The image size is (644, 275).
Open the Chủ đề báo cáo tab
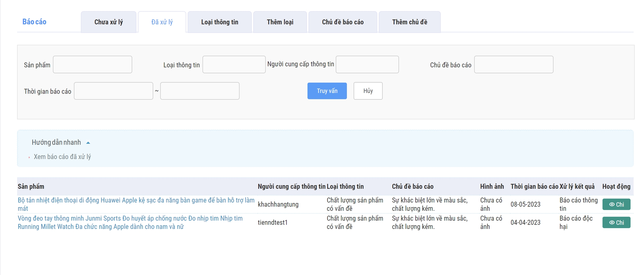click(x=342, y=22)
